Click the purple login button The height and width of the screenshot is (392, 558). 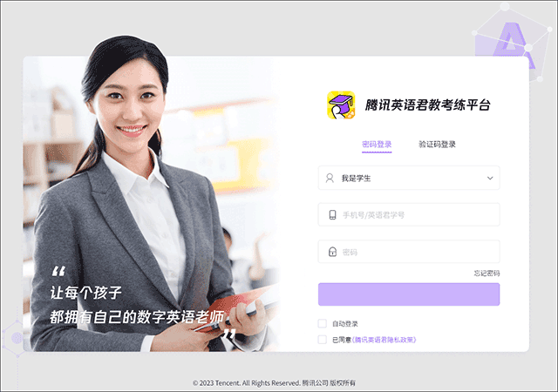pyautogui.click(x=409, y=294)
